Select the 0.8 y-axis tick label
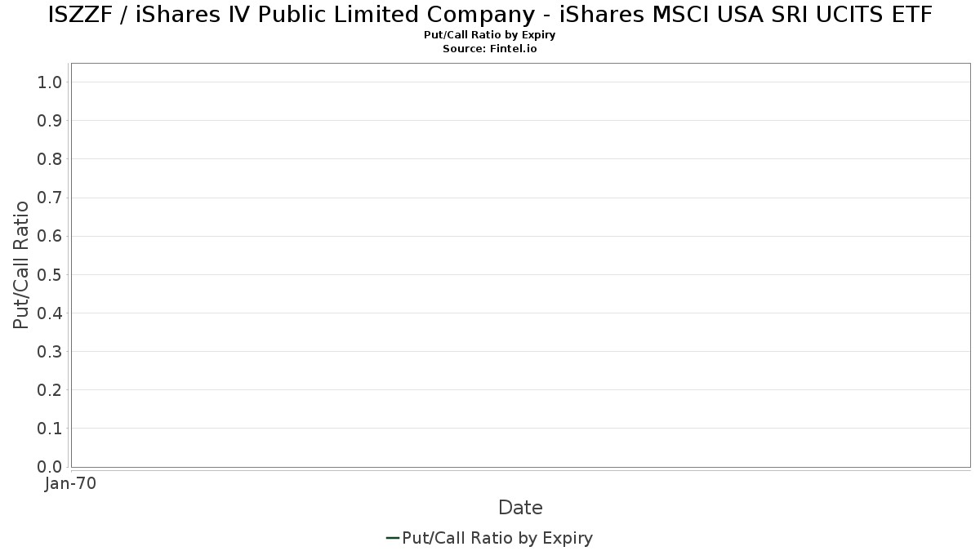980x551 pixels. [50, 159]
